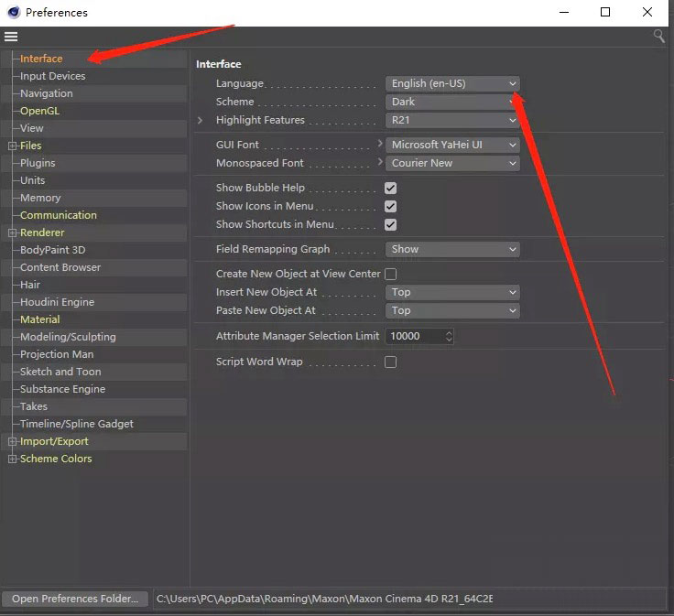Open the Scheme dropdown set to Dark
Viewport: 674px width, 616px height.
point(452,102)
